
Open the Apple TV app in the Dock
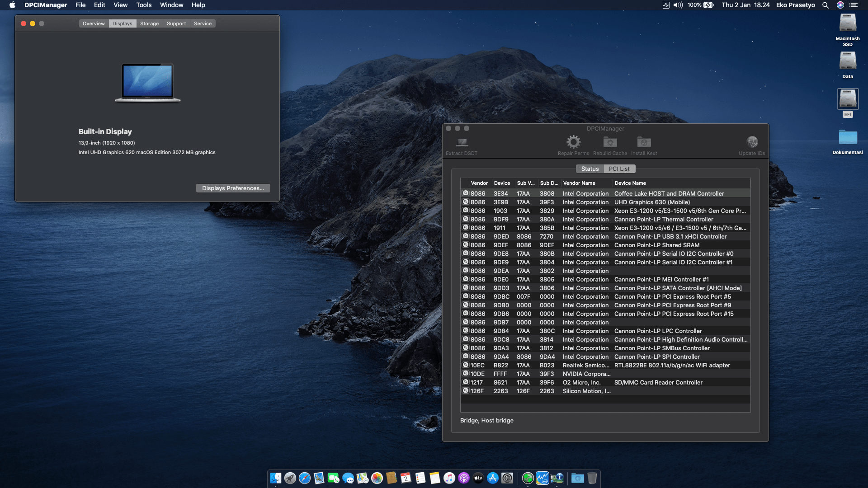(x=478, y=478)
